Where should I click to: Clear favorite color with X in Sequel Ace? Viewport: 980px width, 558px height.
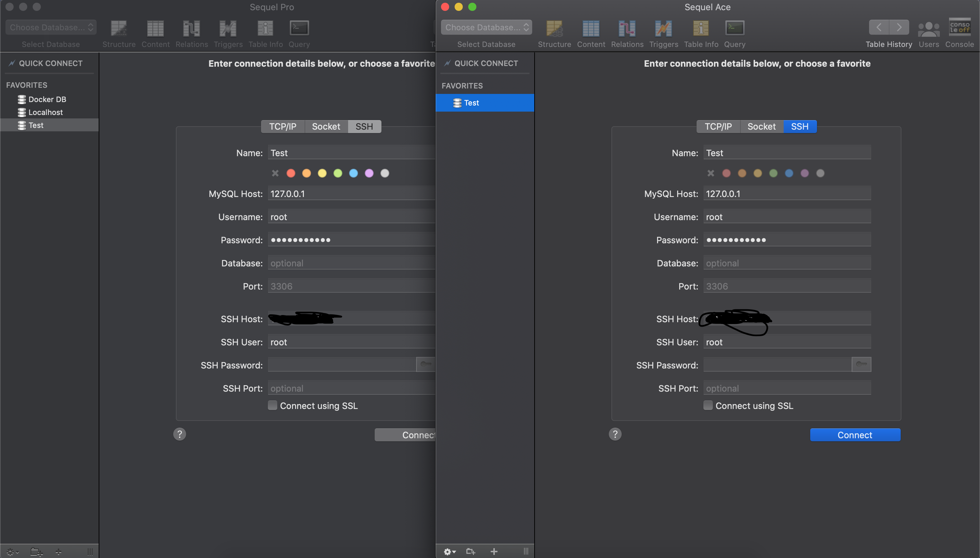click(710, 173)
